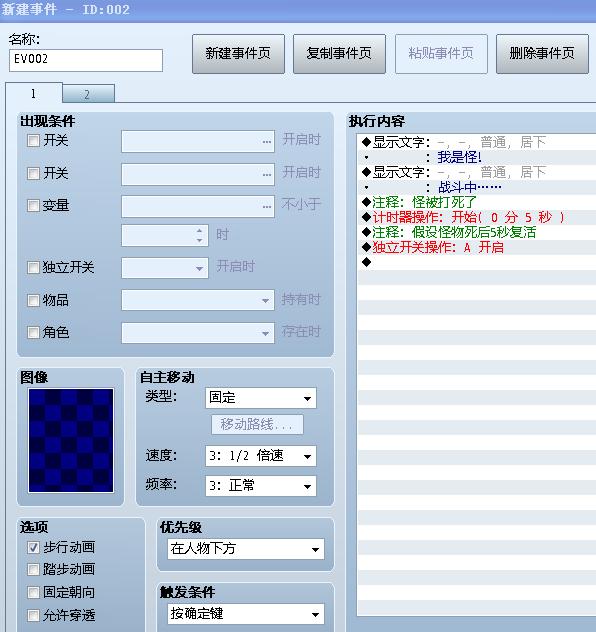This screenshot has width=596, height=632.
Task: Expand the 独立开关 dropdown
Action: click(x=165, y=268)
